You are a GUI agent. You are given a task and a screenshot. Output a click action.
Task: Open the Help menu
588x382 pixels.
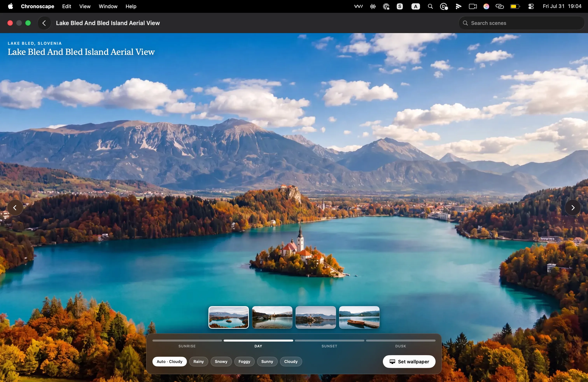point(131,6)
